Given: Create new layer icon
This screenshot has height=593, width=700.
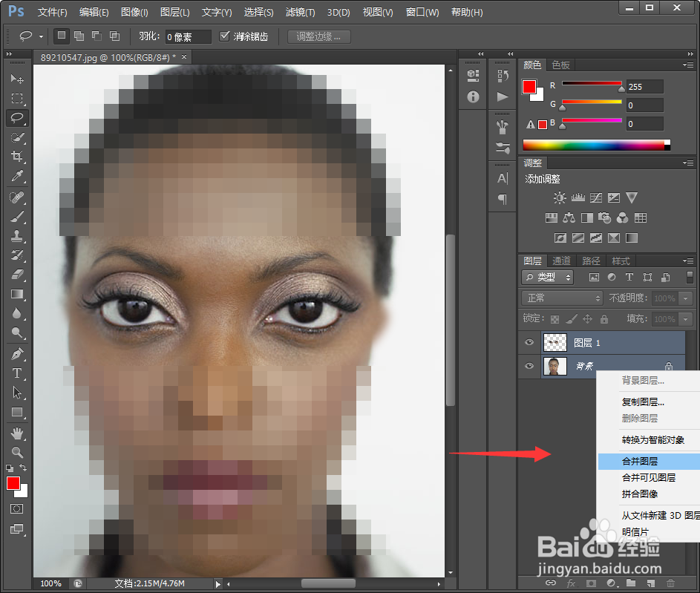Looking at the screenshot, I should click(651, 583).
